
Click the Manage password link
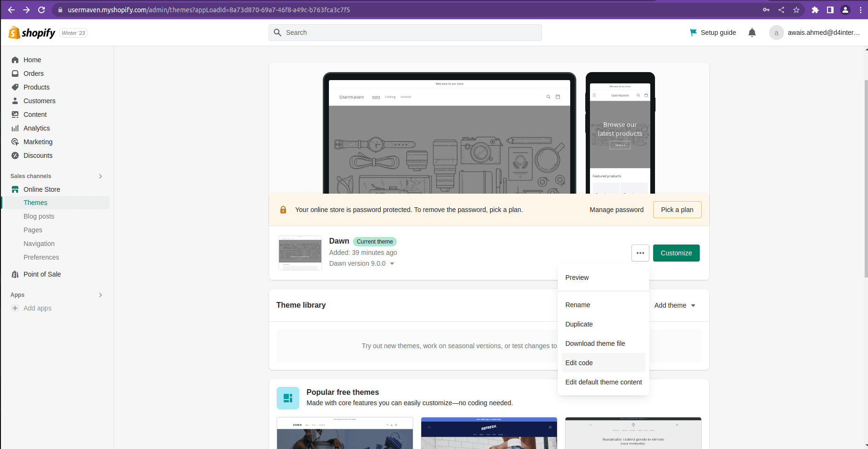tap(616, 210)
